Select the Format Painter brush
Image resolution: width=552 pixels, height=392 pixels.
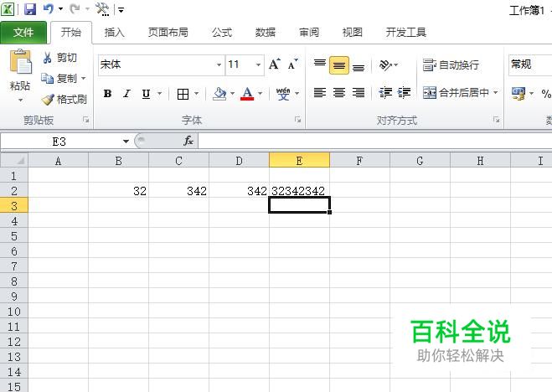coord(64,99)
